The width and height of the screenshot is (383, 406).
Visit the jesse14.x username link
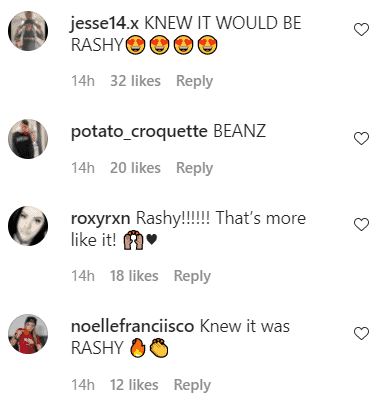click(x=105, y=24)
